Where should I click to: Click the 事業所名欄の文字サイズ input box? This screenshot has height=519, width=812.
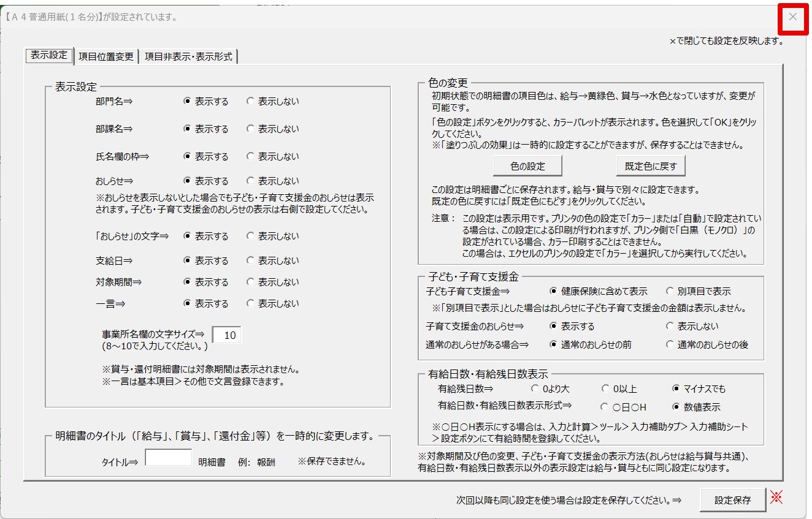227,335
